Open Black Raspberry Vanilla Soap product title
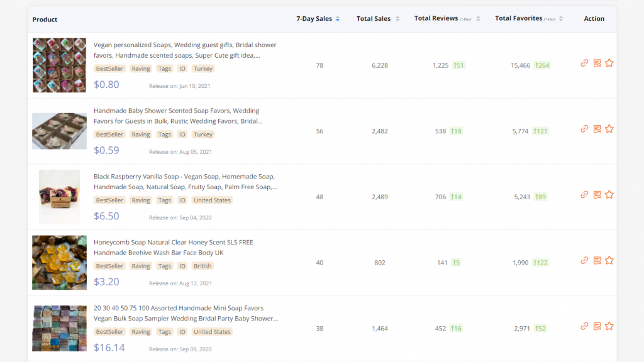 click(x=184, y=177)
